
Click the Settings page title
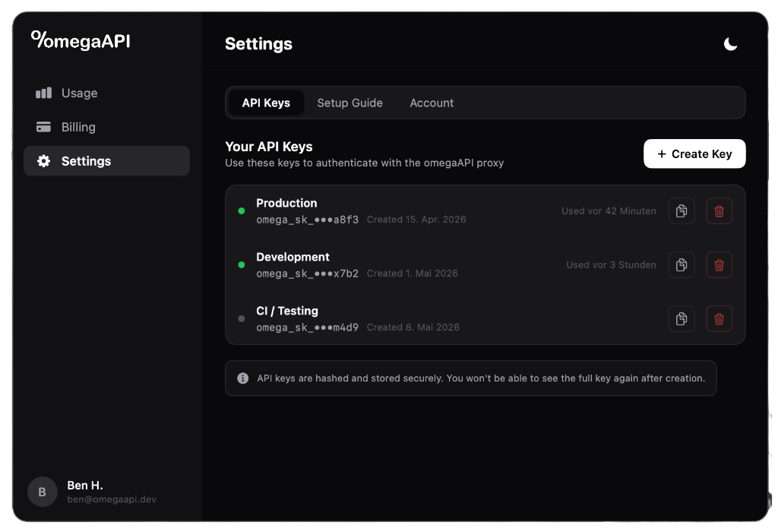[x=258, y=43]
